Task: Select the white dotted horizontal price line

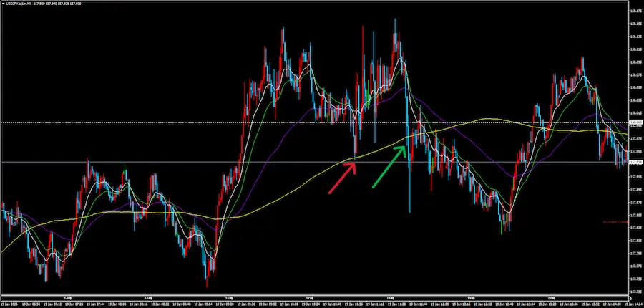Action: coord(215,122)
